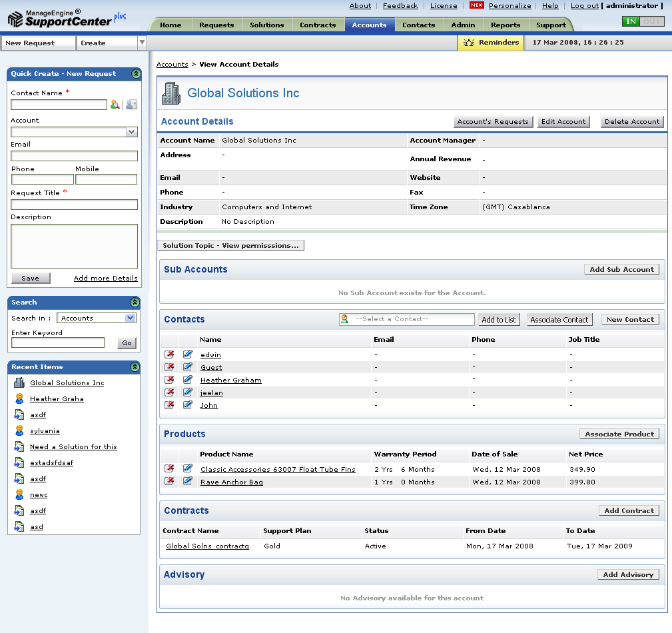The width and height of the screenshot is (672, 633).
Task: Click the contact card icon beside Contact Name
Action: click(131, 105)
